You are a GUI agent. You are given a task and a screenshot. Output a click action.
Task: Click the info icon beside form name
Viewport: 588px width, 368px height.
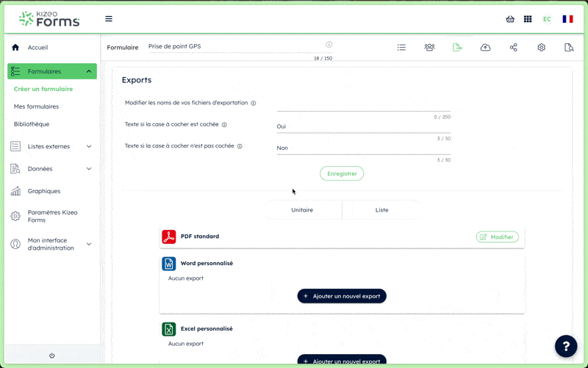(329, 45)
